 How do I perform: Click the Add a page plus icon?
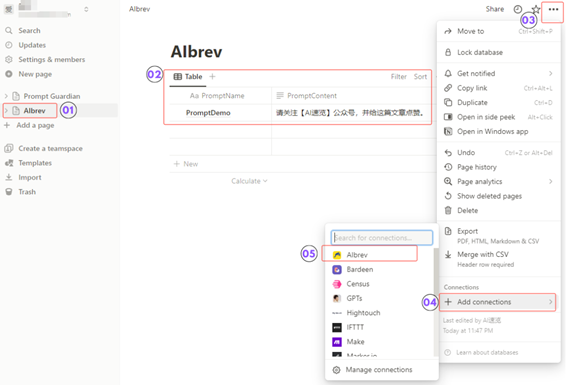7,125
